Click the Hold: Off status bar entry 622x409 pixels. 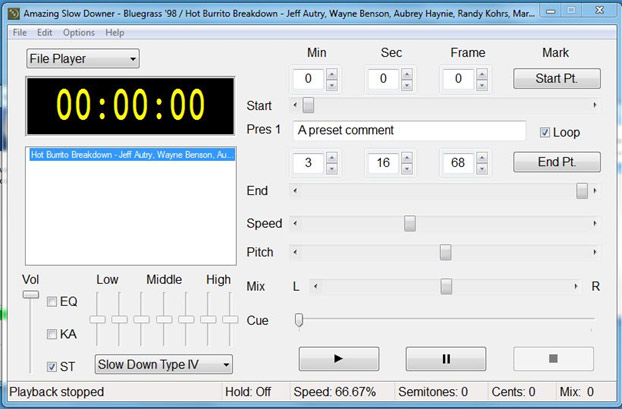point(248,392)
